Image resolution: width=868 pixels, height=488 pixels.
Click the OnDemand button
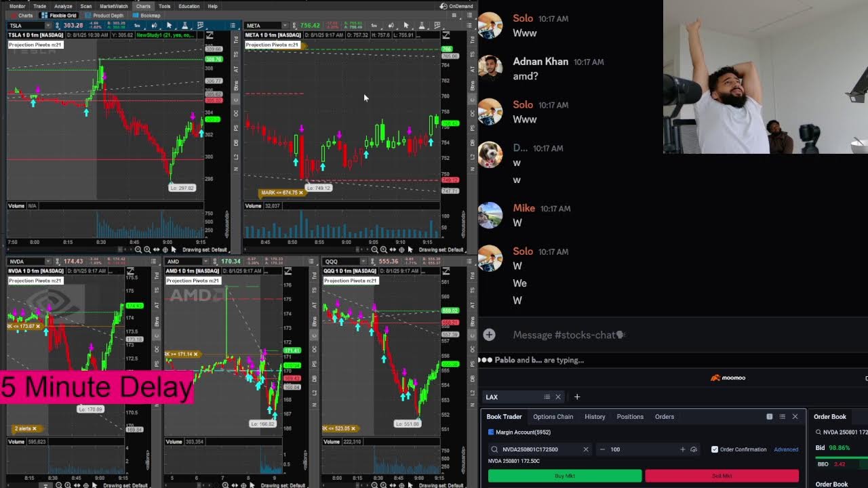[456, 6]
